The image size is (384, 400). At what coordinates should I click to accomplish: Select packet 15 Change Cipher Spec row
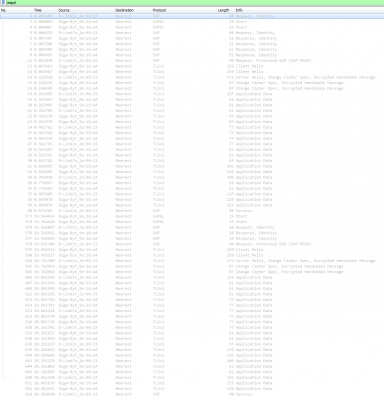click(192, 83)
